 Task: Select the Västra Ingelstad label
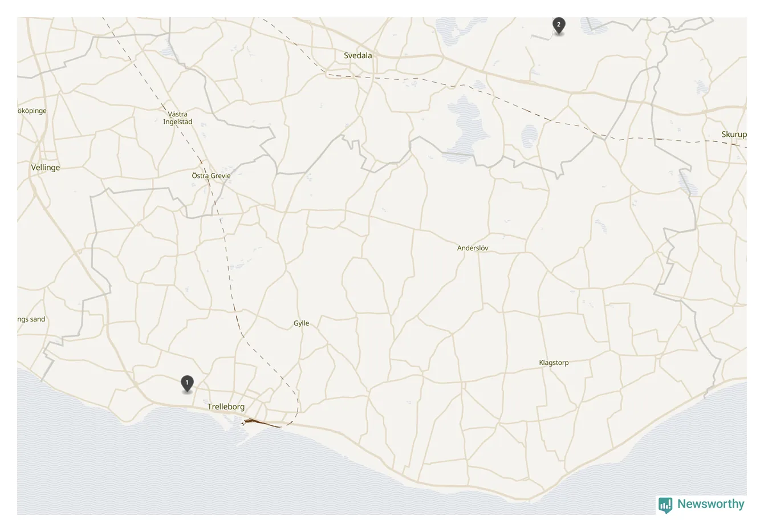click(177, 118)
